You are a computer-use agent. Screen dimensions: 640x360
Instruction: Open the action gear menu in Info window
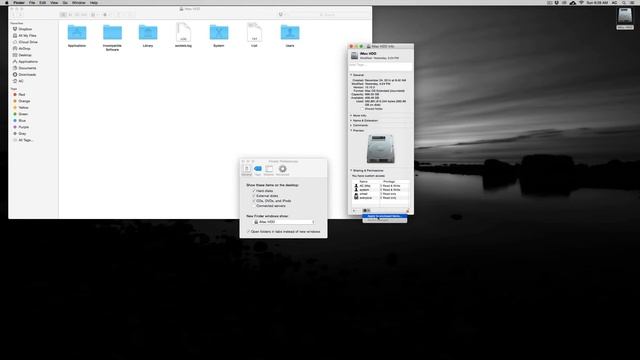[x=366, y=211]
